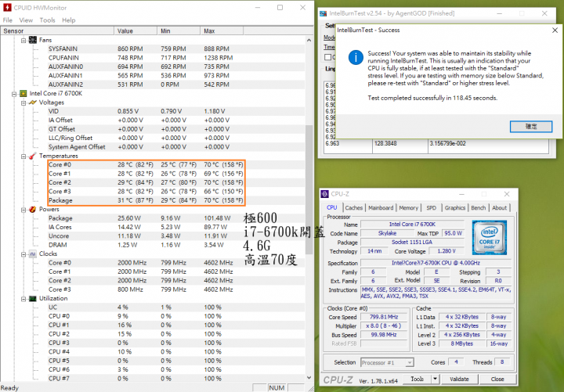Click the IntelBurnTest title bar icon
Viewport: 564px width, 392px height.
pyautogui.click(x=323, y=13)
